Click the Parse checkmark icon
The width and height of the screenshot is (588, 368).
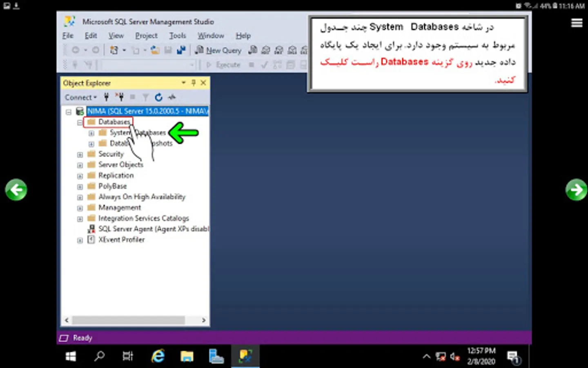tap(264, 65)
